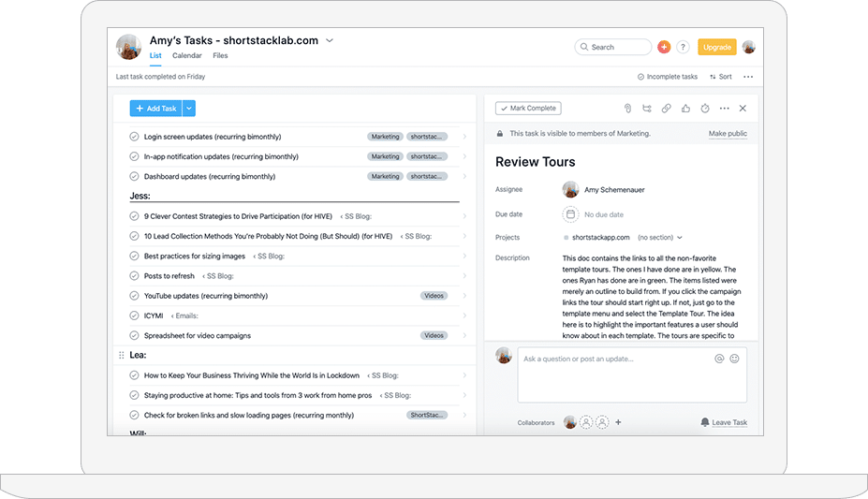Image resolution: width=868 pixels, height=499 pixels.
Task: Like the task with the thumbs-up icon
Action: point(685,109)
